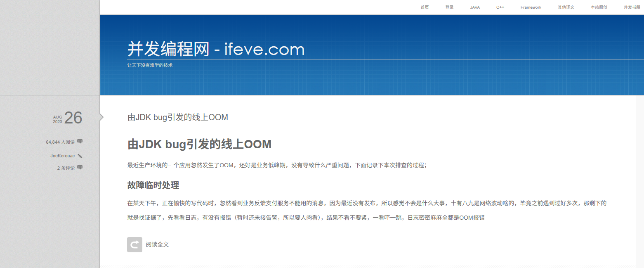Expand the C++ navigation menu
Viewport: 644px width, 268px height.
500,7
